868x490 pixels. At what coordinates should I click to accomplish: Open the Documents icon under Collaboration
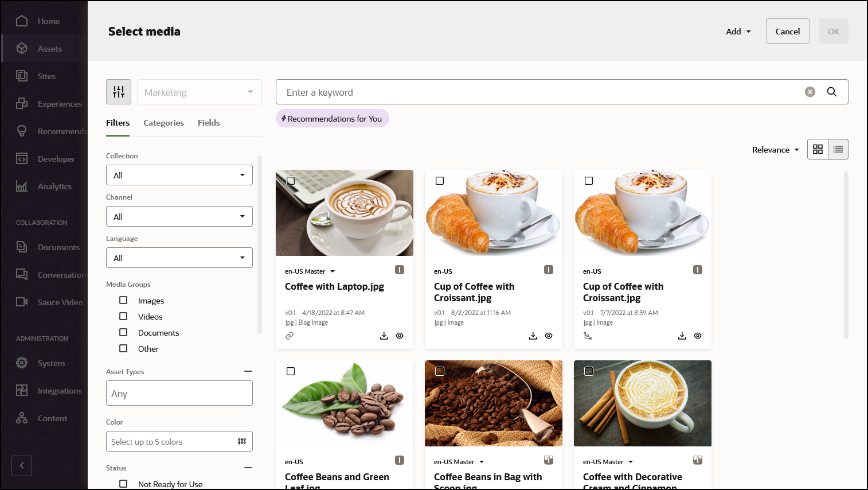(22, 247)
